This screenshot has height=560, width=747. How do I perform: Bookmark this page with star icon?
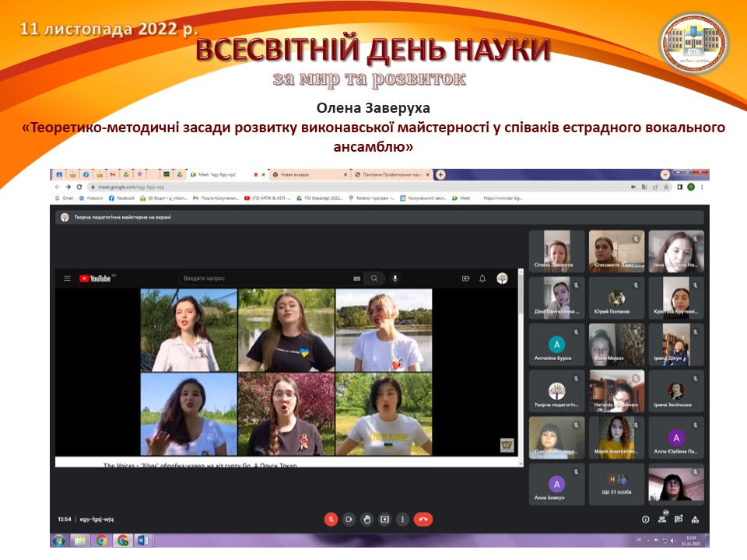point(667,187)
